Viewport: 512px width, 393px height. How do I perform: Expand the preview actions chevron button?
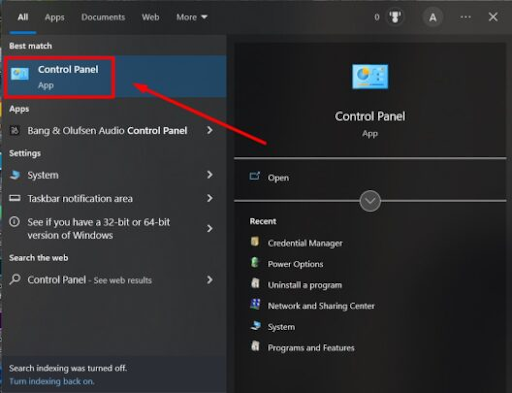coord(370,201)
